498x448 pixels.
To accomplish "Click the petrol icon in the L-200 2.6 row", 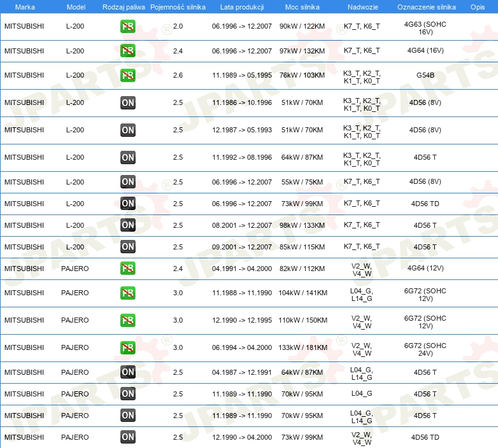I will coord(127,75).
